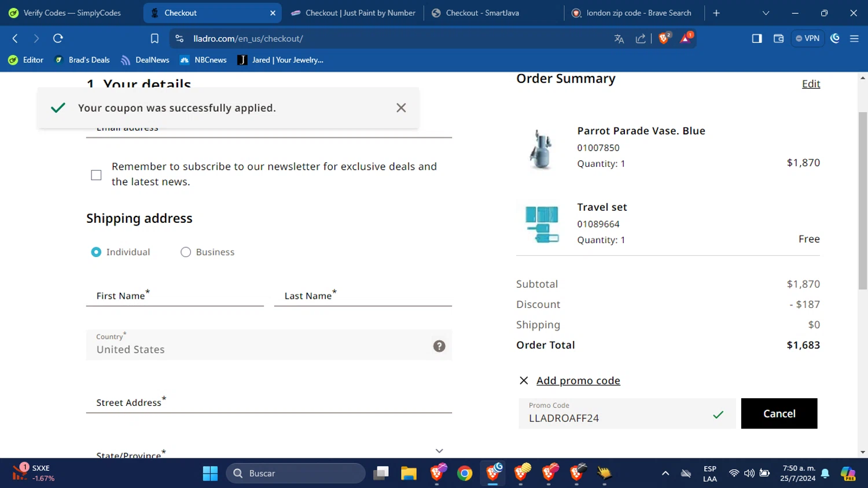The height and width of the screenshot is (488, 868).
Task: Click the SXXE stock widget
Action: [x=34, y=474]
